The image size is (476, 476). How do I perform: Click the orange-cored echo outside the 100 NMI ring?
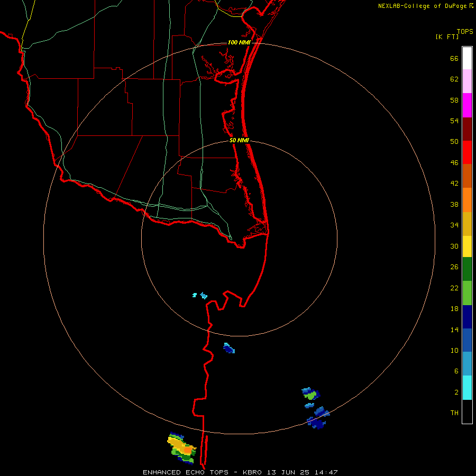tap(182, 448)
